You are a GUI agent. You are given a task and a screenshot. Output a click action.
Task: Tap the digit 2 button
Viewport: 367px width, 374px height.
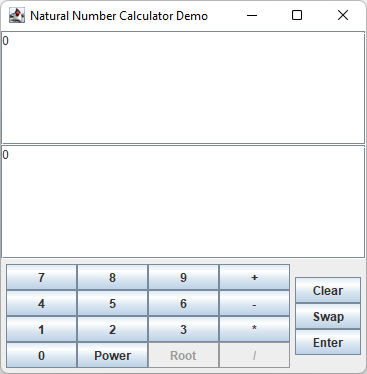click(113, 329)
